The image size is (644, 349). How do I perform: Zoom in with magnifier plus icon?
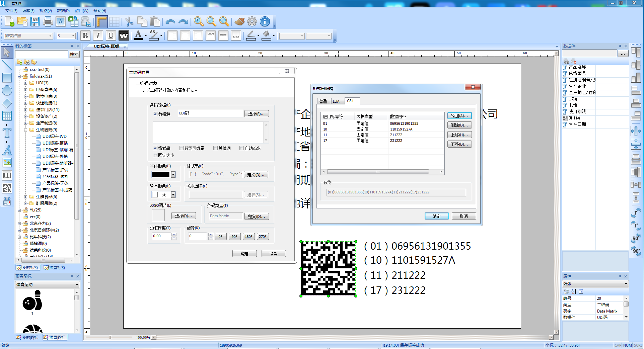(x=199, y=21)
